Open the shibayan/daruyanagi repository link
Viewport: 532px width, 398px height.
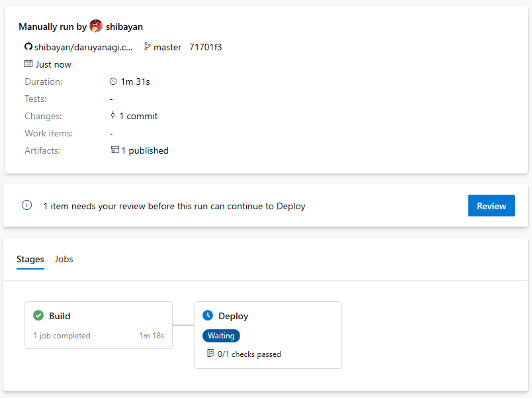coord(83,47)
